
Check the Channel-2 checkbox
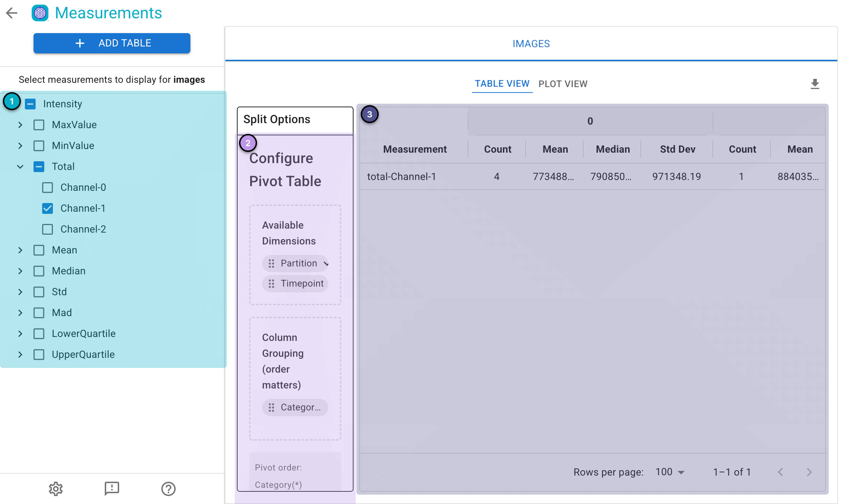click(48, 229)
